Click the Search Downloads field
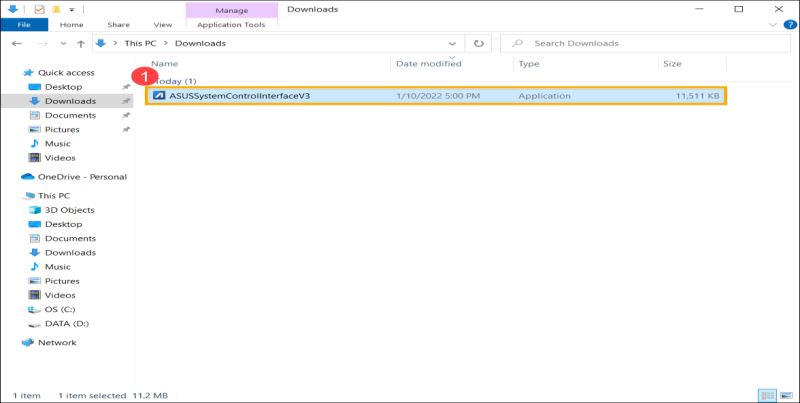 click(645, 44)
